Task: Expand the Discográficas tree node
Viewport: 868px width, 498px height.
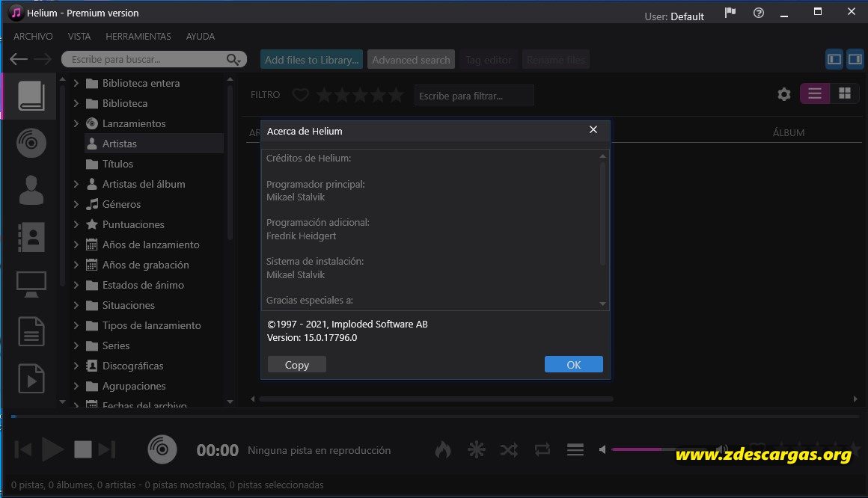Action: coord(76,366)
